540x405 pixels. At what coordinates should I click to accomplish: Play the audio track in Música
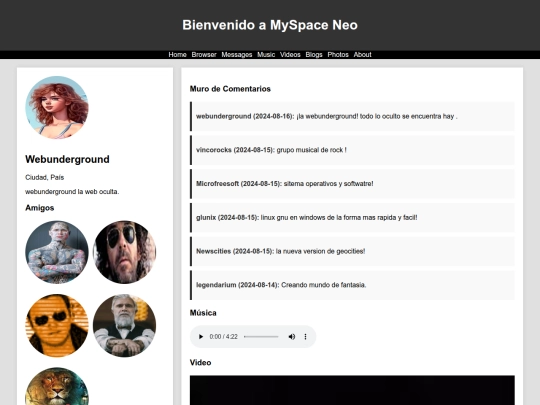(201, 336)
